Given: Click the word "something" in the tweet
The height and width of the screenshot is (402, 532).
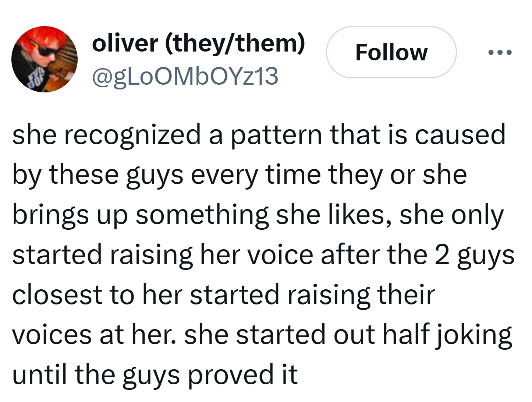Looking at the screenshot, I should click(202, 215).
